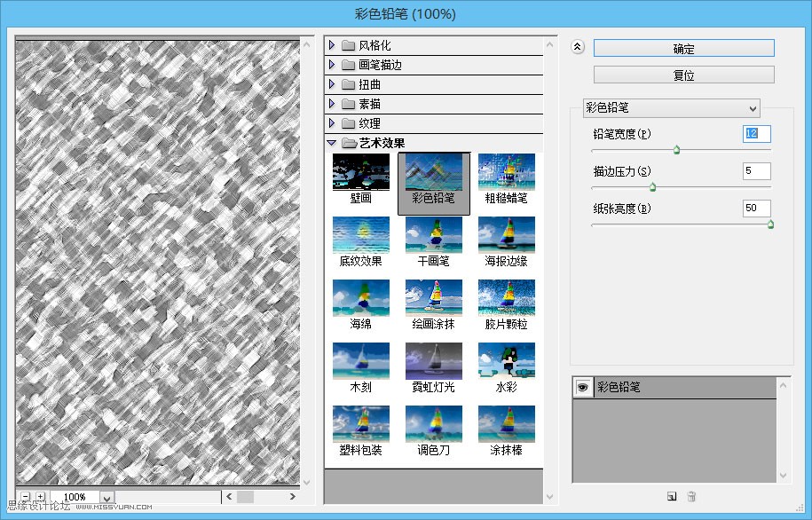Choose the 水彩 filter thumbnail
This screenshot has width=812, height=520.
pos(507,361)
